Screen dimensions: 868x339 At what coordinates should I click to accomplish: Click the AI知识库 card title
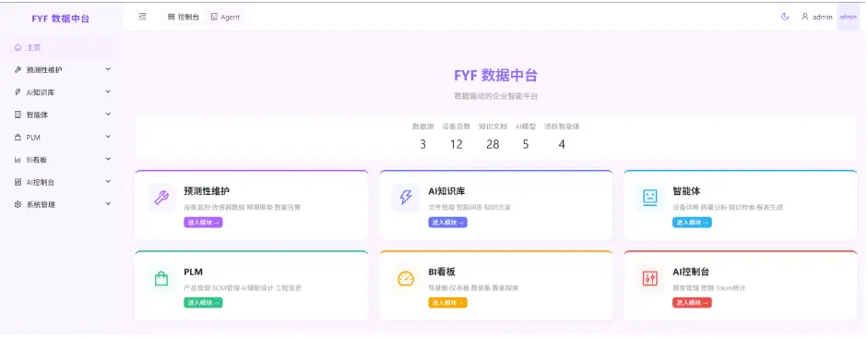point(446,191)
